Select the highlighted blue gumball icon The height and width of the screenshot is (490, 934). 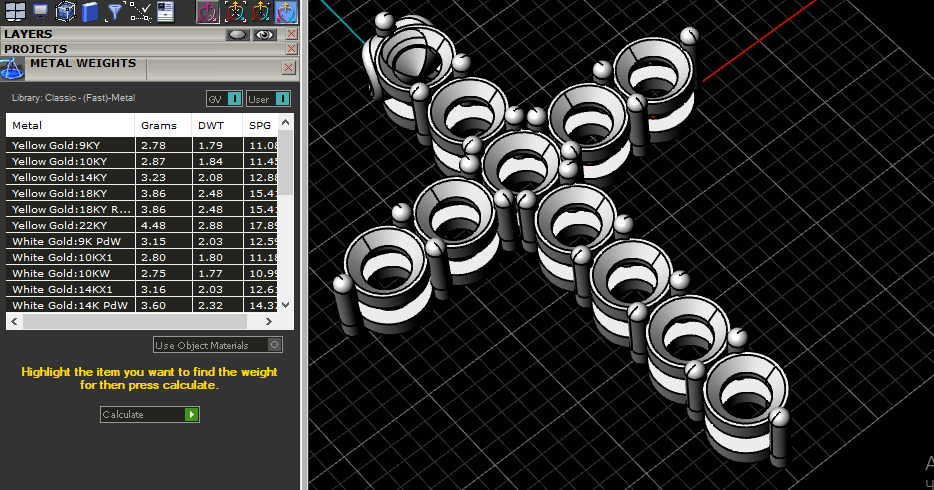pos(287,11)
